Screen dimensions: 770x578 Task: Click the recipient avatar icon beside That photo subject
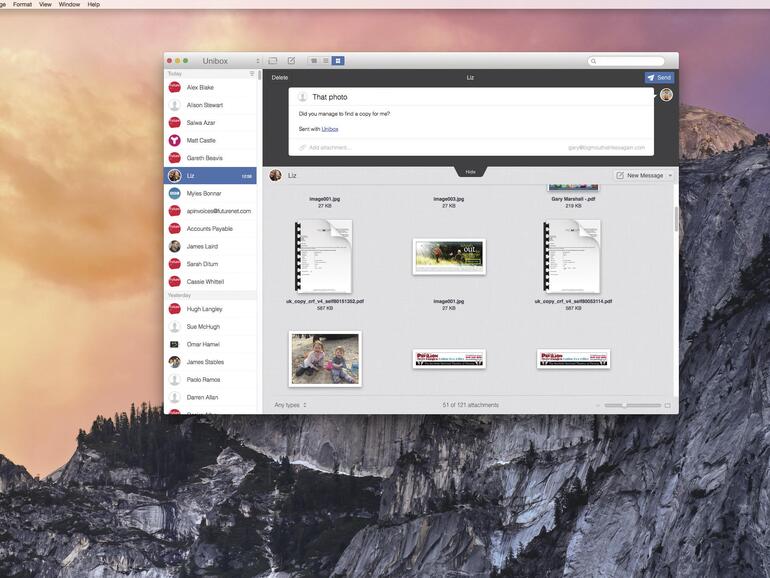302,97
